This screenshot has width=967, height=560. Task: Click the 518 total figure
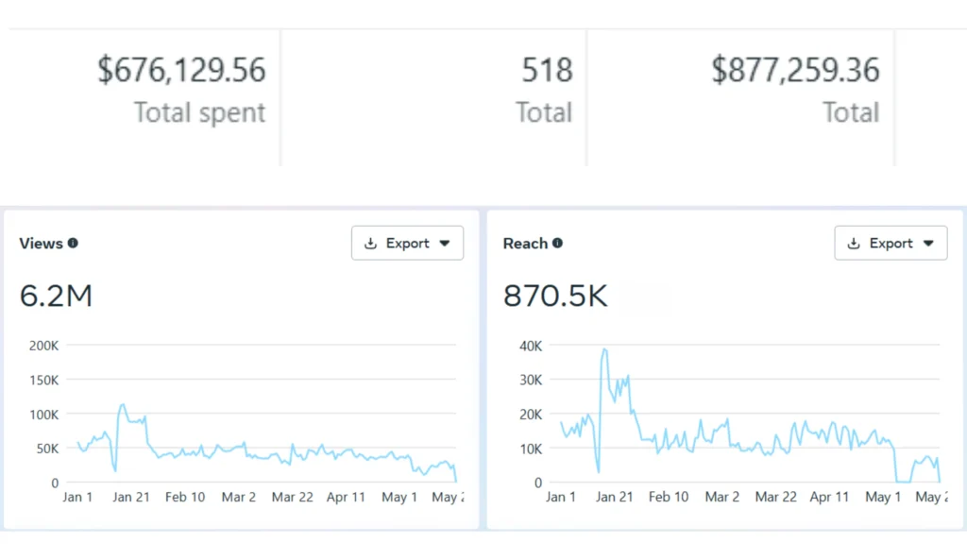coord(547,70)
